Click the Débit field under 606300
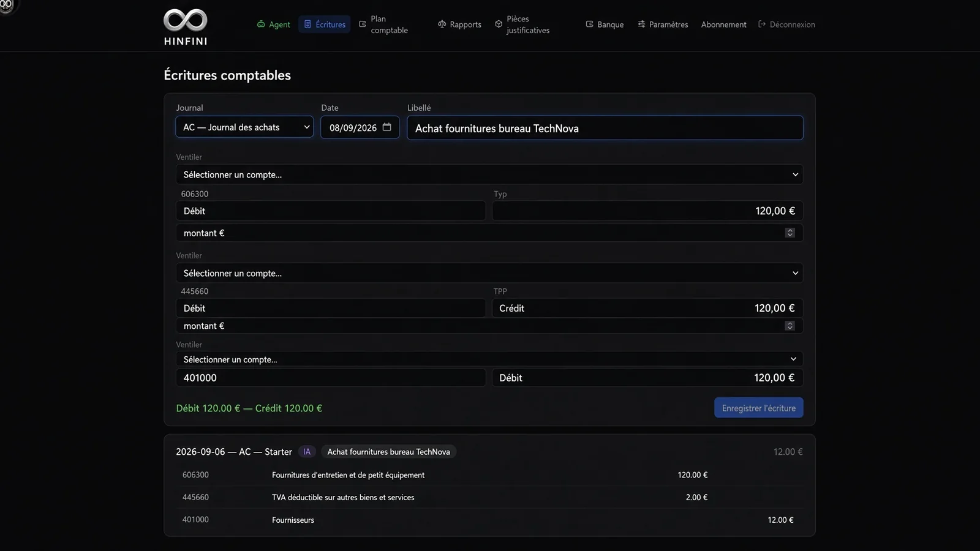The width and height of the screenshot is (980, 551). click(331, 211)
